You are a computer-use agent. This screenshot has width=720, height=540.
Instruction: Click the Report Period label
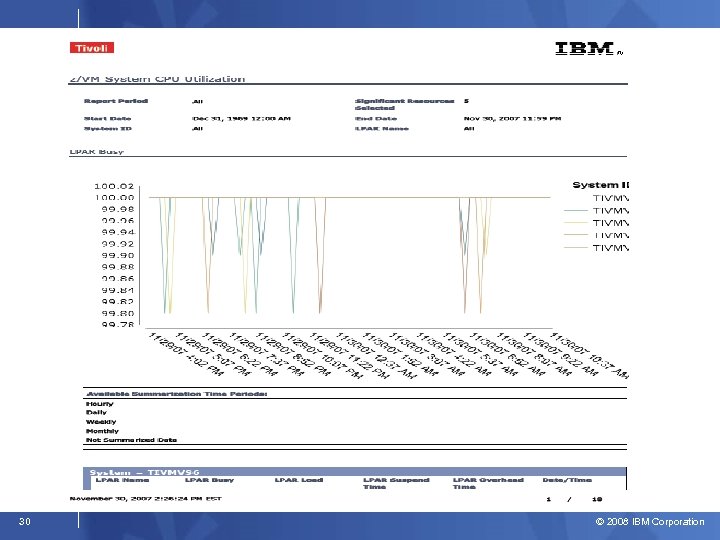[x=116, y=101]
